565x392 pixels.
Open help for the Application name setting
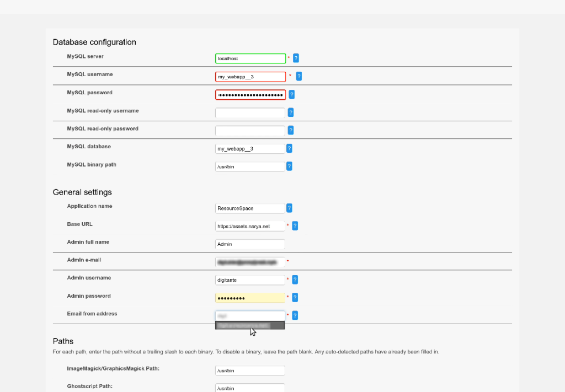coord(289,208)
